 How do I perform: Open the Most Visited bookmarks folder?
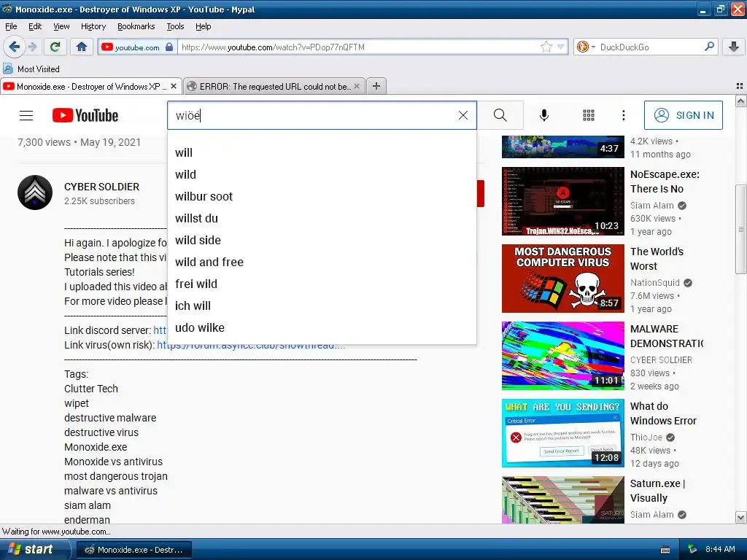(31, 69)
